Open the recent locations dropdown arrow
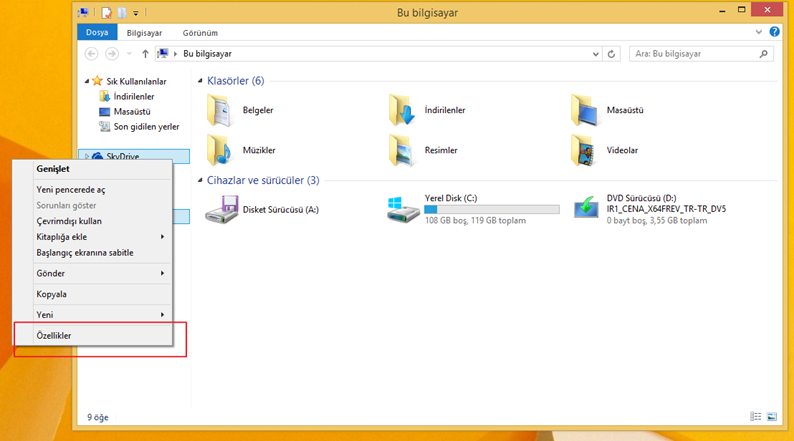This screenshot has height=441, width=794. tap(129, 54)
